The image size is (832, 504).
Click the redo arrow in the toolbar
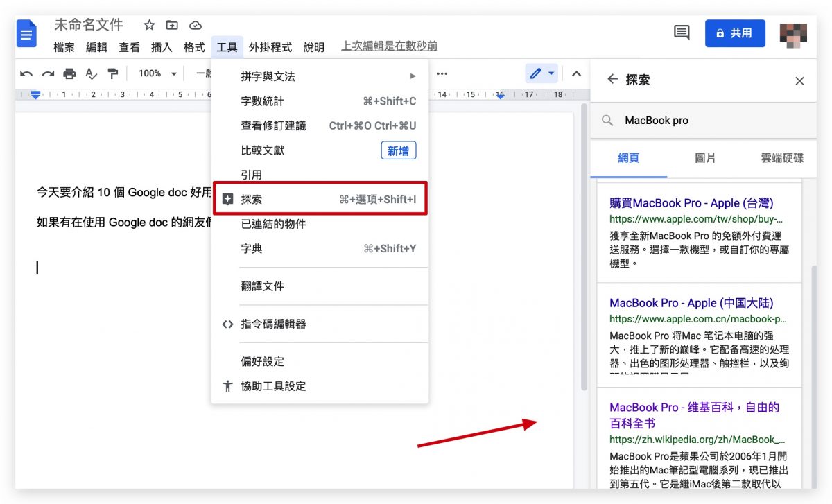pyautogui.click(x=48, y=73)
